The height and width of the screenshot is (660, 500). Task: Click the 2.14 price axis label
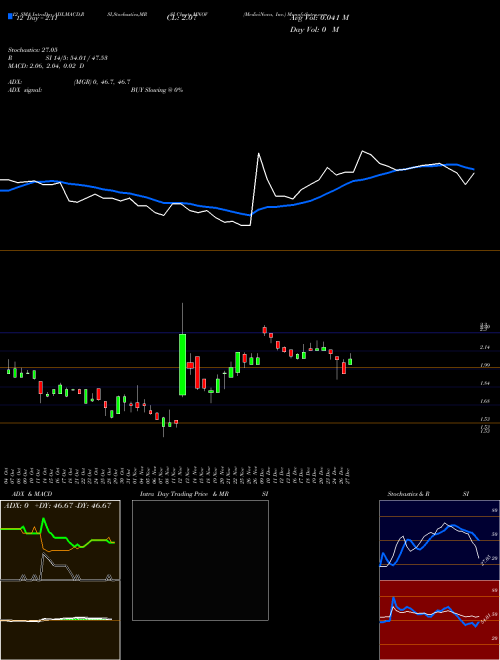pos(485,347)
